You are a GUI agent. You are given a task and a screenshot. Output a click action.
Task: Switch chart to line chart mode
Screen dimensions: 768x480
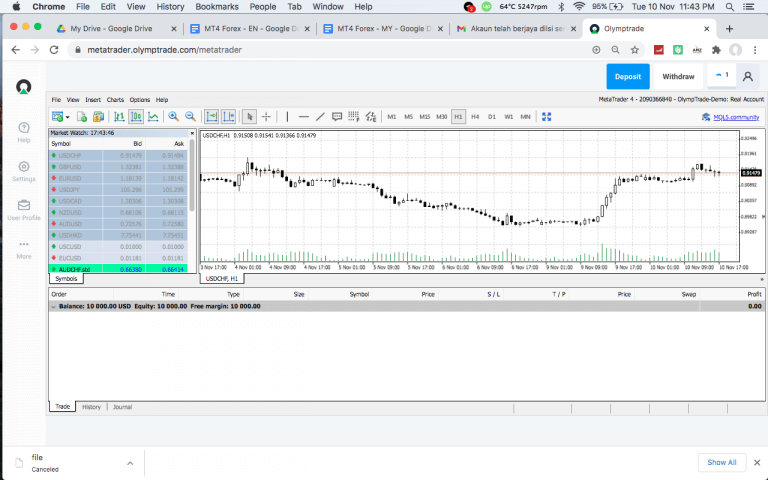(153, 117)
